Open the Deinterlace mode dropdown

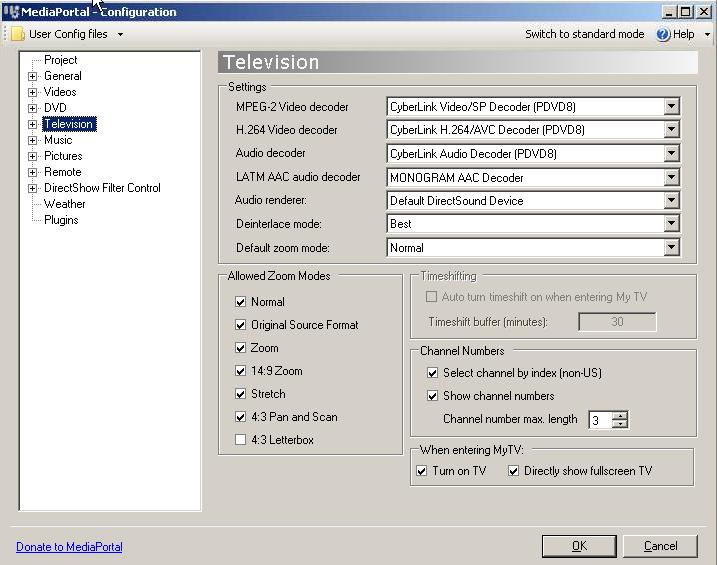tap(671, 224)
